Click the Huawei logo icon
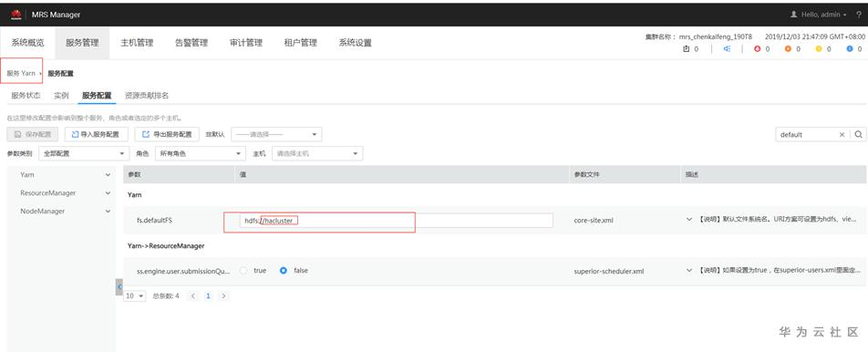 pos(16,15)
